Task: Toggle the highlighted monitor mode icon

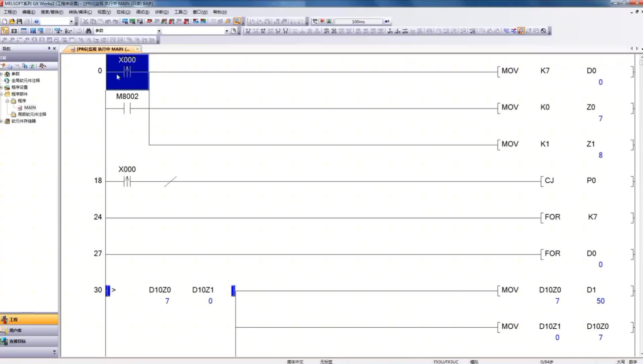Action: coord(237,21)
